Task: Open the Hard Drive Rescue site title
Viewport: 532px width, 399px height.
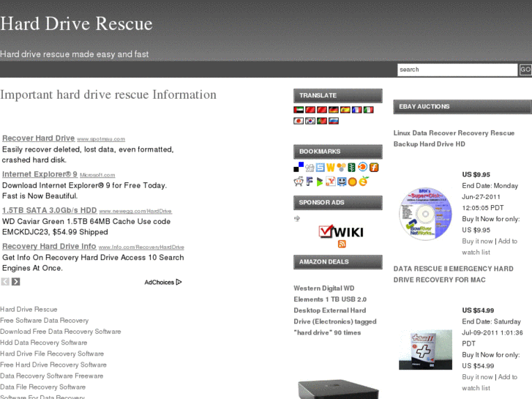Action: pyautogui.click(x=76, y=23)
